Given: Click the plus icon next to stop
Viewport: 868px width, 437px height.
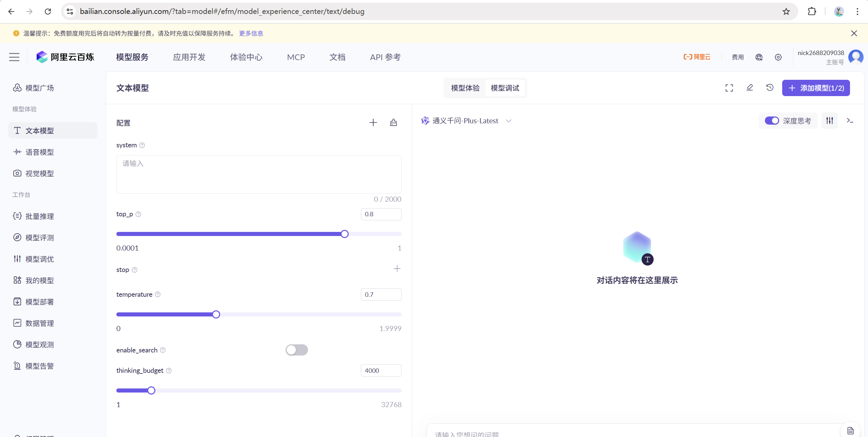Looking at the screenshot, I should point(397,269).
